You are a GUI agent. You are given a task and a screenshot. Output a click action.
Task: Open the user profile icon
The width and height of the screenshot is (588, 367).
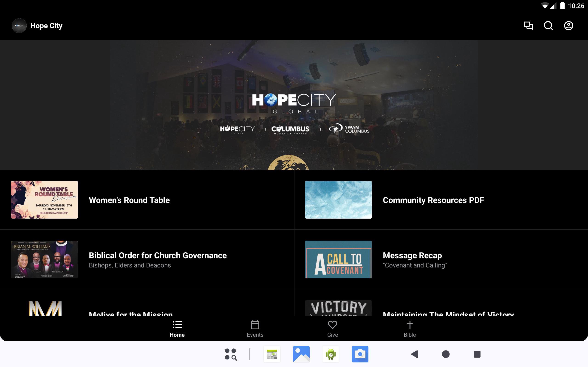point(568,26)
